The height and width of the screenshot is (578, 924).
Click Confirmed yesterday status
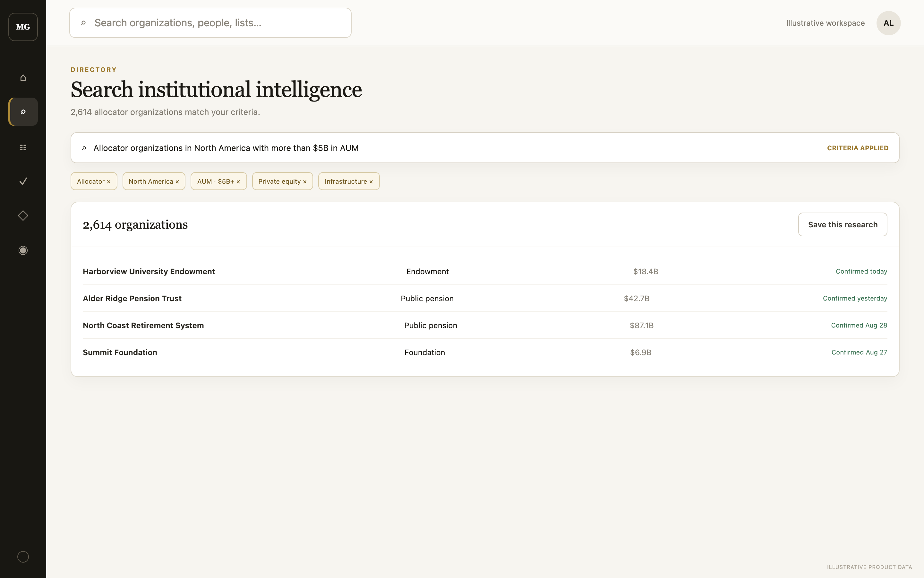(854, 298)
